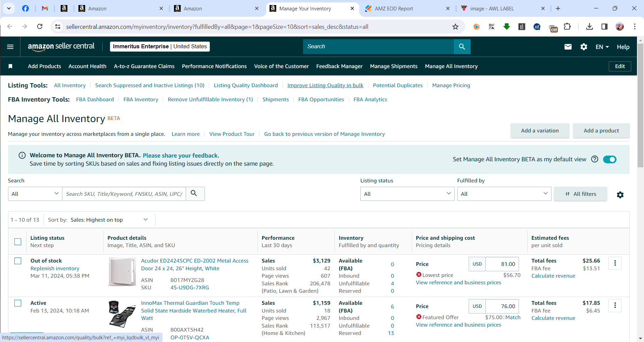Open the Fulfilled by dropdown
644x342 pixels.
[504, 194]
